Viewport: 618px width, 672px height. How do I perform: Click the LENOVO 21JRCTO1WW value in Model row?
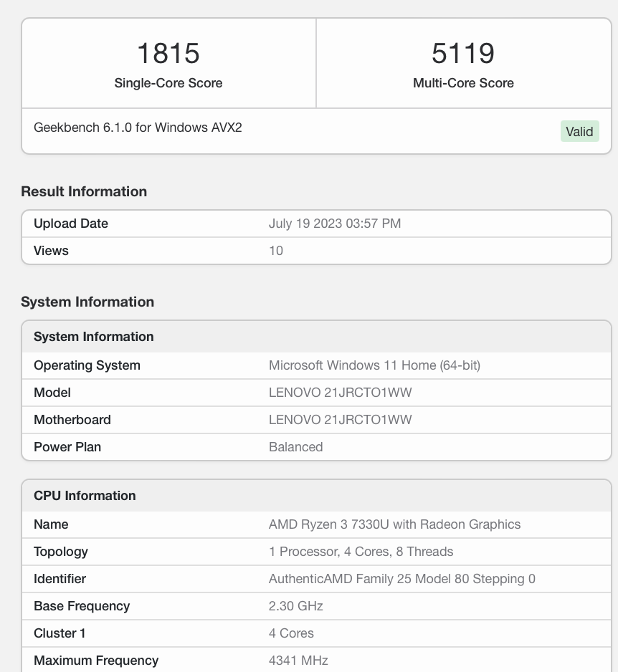click(340, 393)
